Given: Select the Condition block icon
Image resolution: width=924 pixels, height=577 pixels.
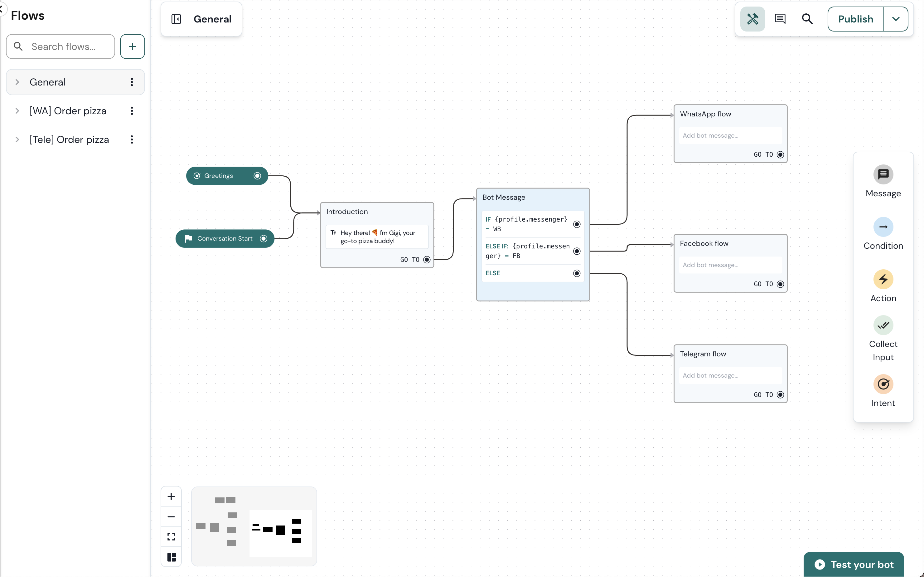Looking at the screenshot, I should tap(883, 227).
